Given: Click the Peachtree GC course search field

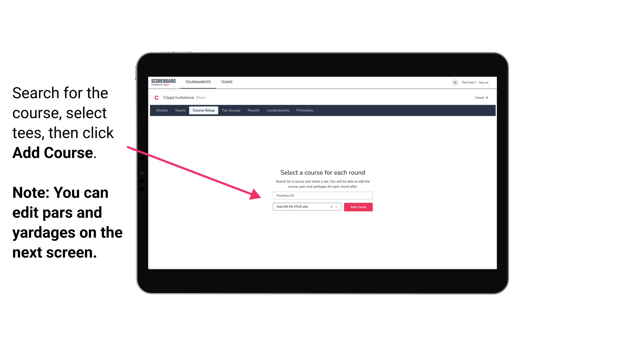Looking at the screenshot, I should [x=322, y=195].
